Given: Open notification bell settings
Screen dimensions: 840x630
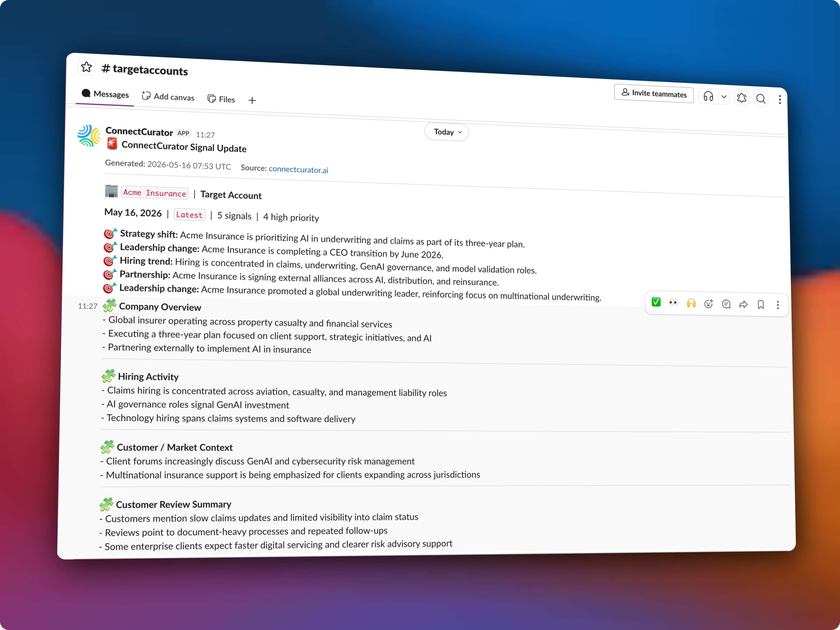Looking at the screenshot, I should pyautogui.click(x=742, y=98).
